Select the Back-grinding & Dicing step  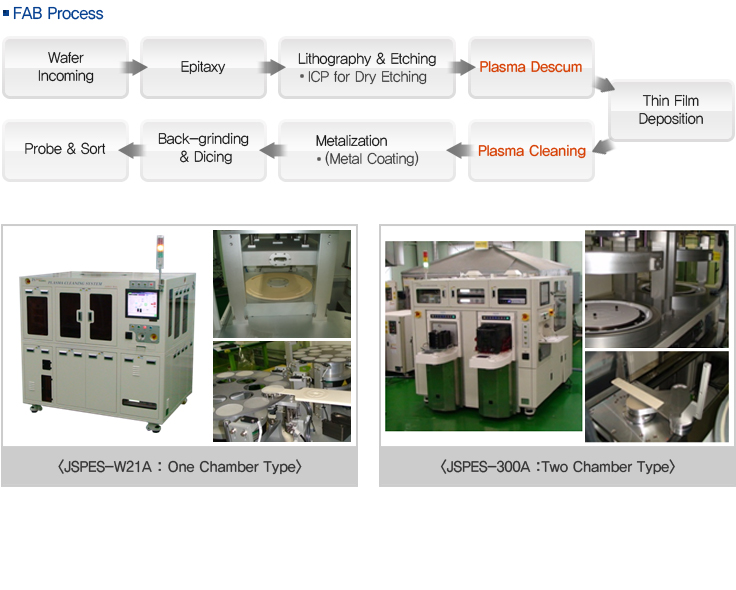(x=204, y=149)
